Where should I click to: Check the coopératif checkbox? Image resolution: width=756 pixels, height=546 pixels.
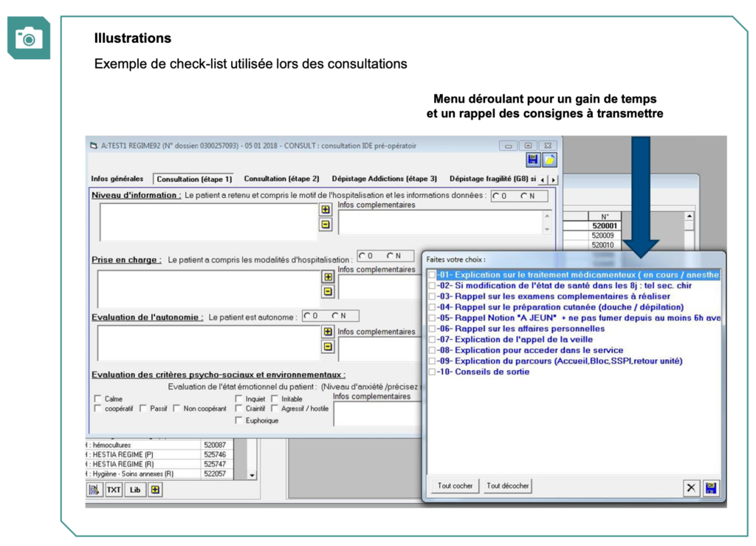click(x=98, y=408)
